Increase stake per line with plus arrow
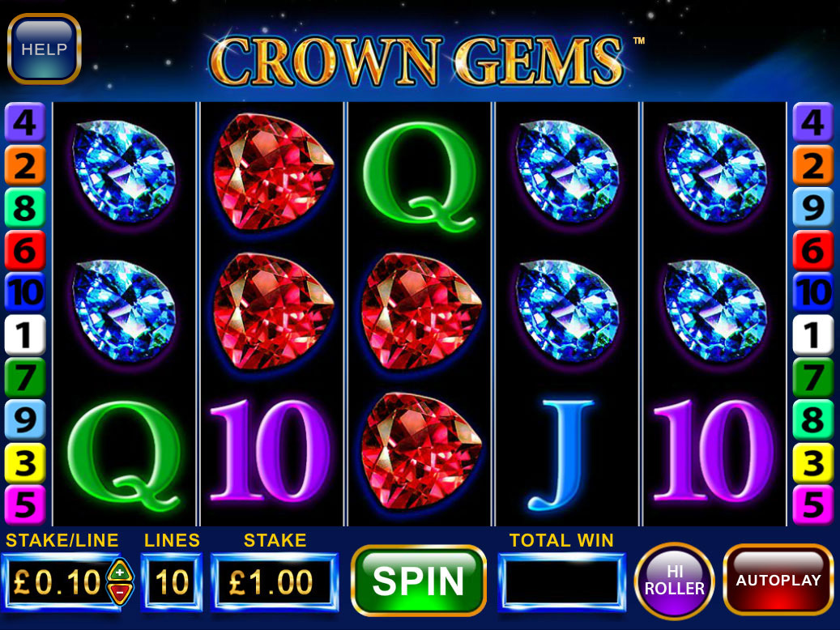This screenshot has height=630, width=840. click(x=120, y=571)
